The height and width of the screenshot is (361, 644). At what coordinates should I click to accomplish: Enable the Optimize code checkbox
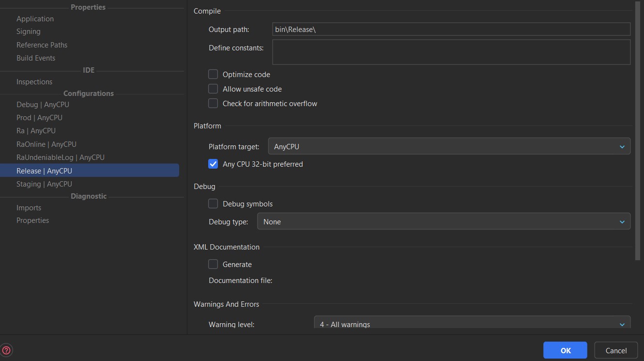tap(213, 74)
